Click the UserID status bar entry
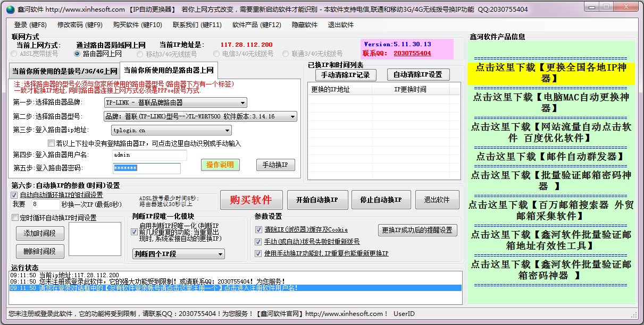This screenshot has height=325, width=644. tap(404, 314)
